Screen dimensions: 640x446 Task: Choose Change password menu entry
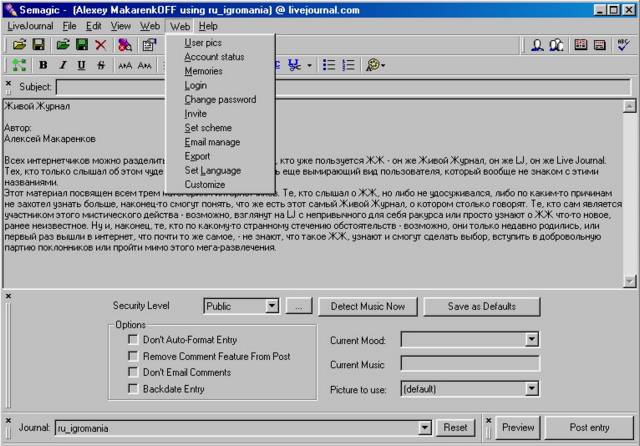tap(220, 99)
